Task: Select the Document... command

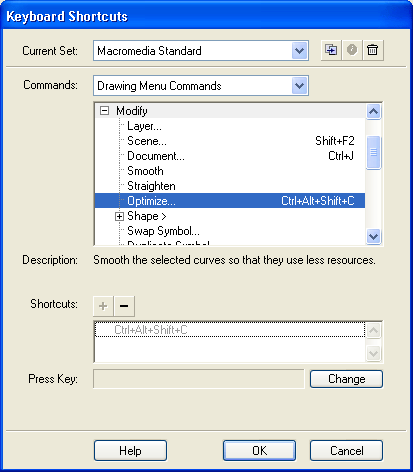Action: point(156,156)
